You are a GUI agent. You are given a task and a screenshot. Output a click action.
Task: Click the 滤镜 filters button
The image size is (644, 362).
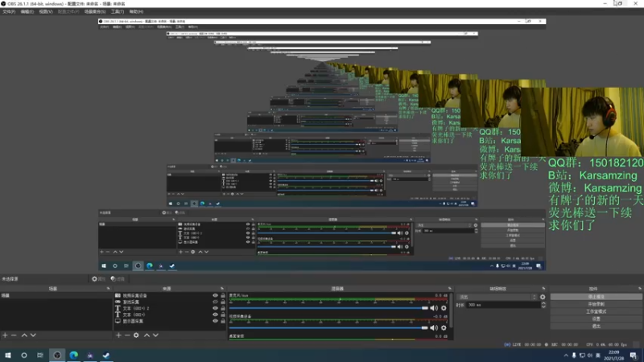(118, 278)
